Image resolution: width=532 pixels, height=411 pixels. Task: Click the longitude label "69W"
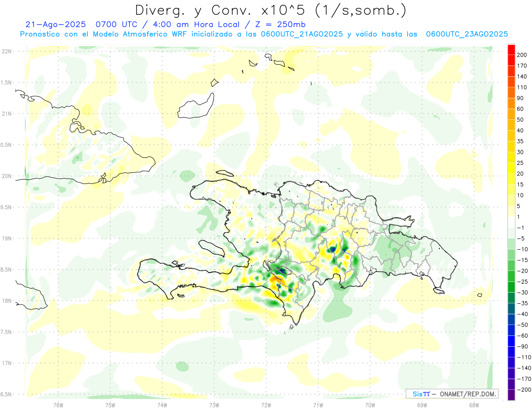coord(422,405)
